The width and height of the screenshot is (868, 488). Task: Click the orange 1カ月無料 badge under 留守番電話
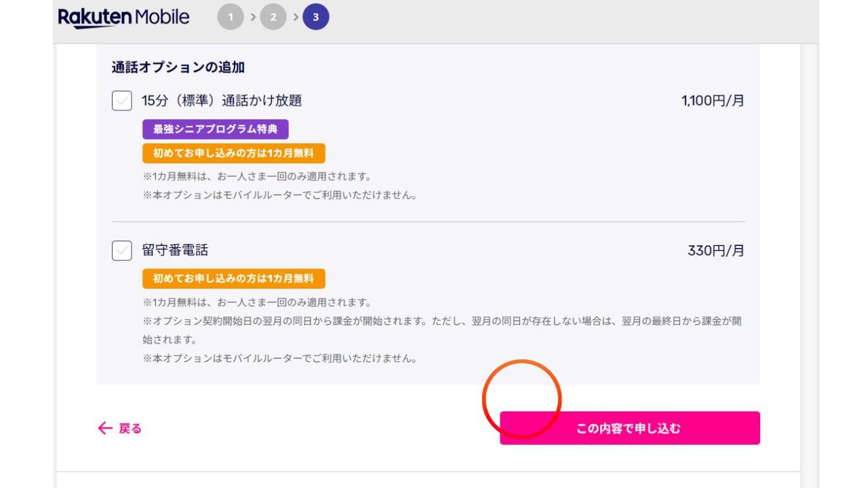pyautogui.click(x=234, y=279)
